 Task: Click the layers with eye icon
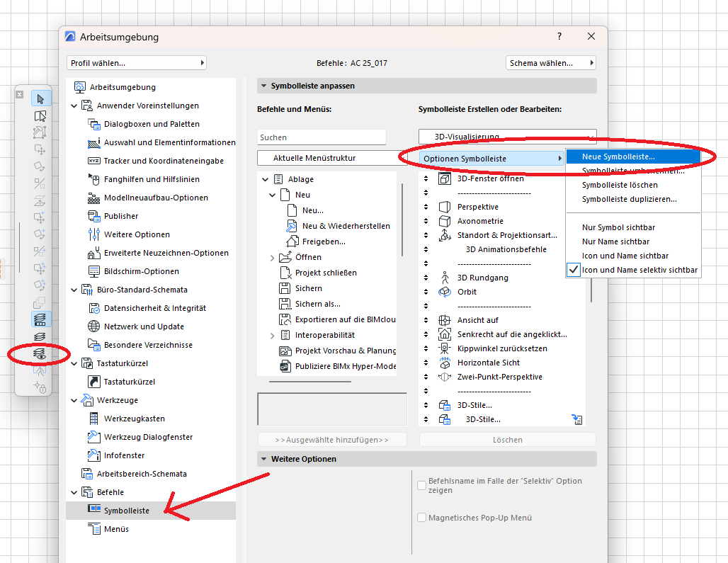click(x=40, y=355)
